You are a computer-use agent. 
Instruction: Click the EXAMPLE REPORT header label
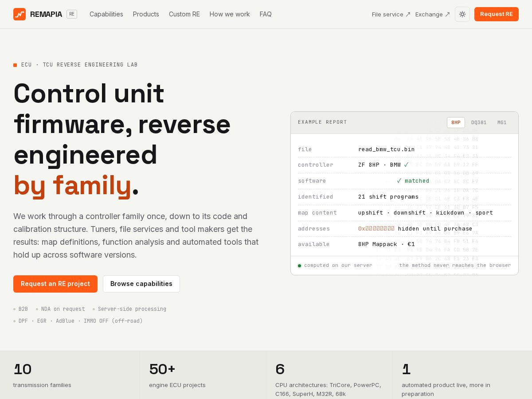[x=322, y=122]
